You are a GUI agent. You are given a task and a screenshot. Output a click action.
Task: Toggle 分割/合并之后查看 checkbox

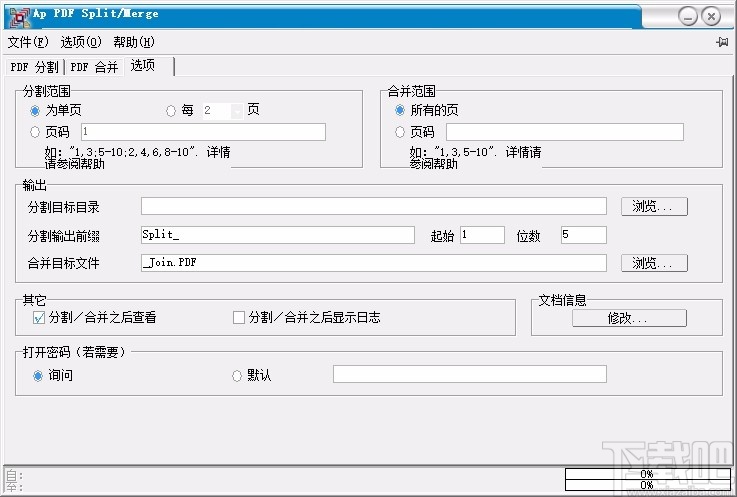[x=39, y=318]
